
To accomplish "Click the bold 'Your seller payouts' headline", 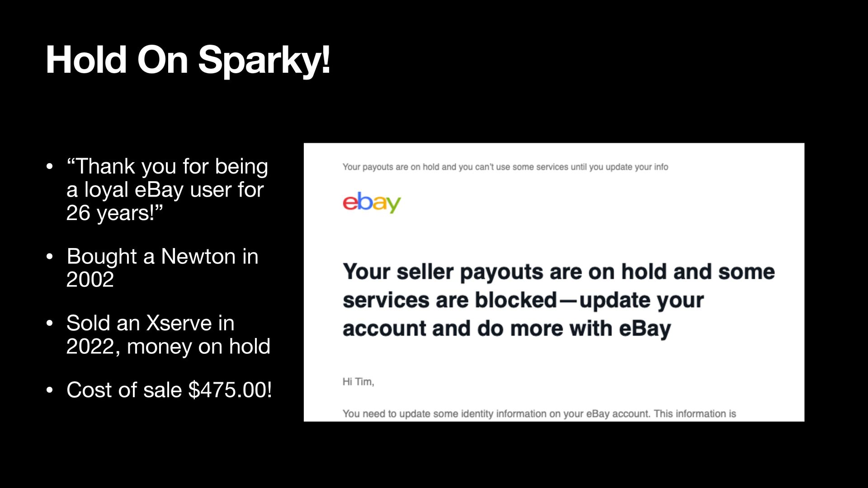I will [558, 272].
